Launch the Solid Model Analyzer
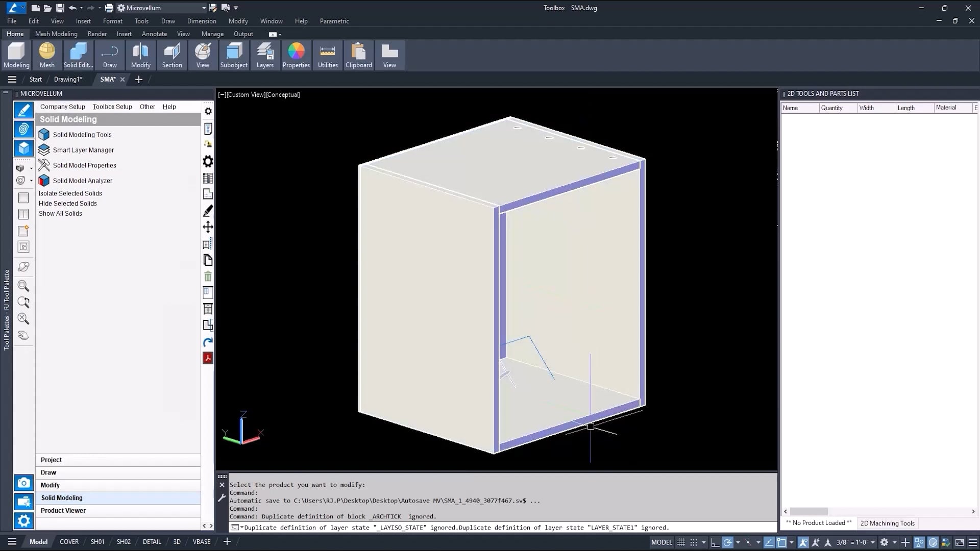Viewport: 980px width, 551px height. pyautogui.click(x=82, y=181)
